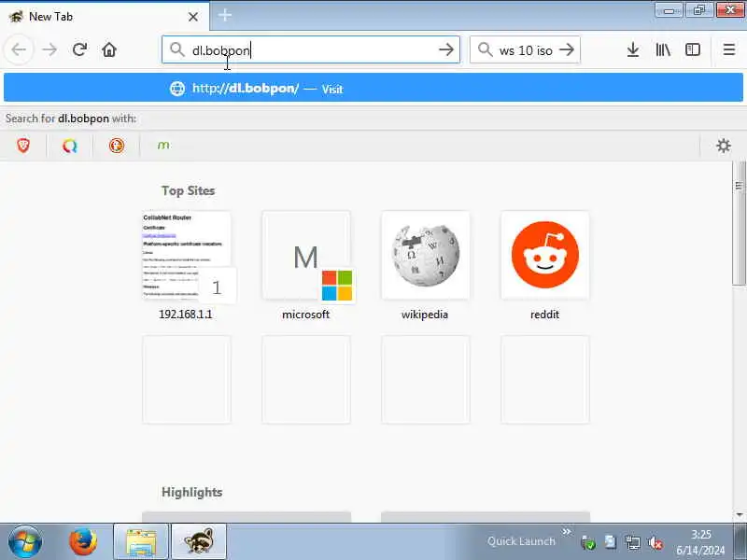Click the page vertical scrollbar thumb
The height and width of the screenshot is (560, 747).
point(739,223)
